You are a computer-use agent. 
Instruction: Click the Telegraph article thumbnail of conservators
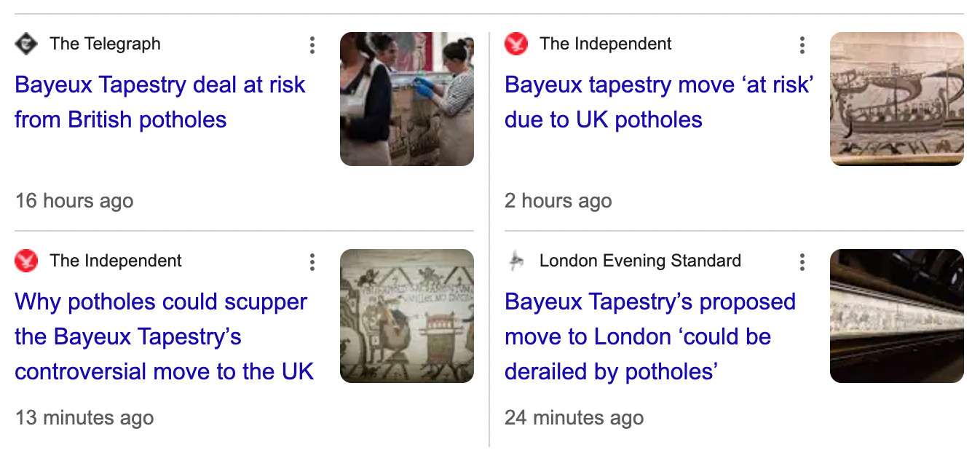click(x=407, y=99)
